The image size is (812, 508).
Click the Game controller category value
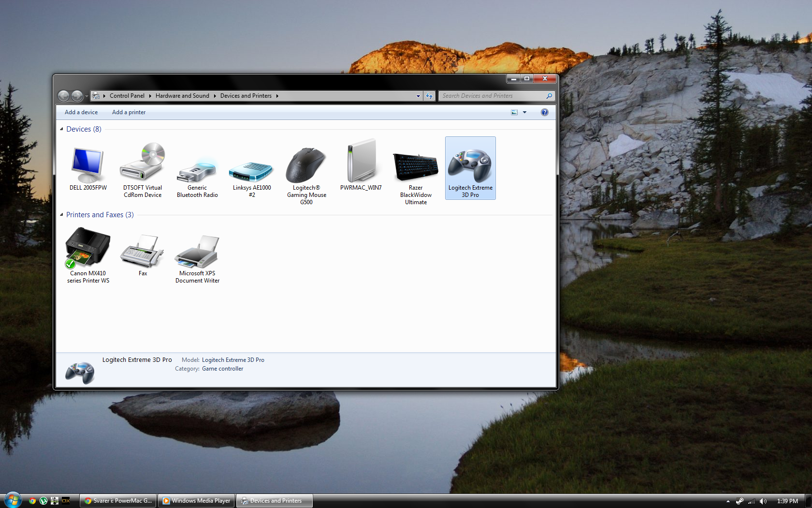pyautogui.click(x=222, y=369)
